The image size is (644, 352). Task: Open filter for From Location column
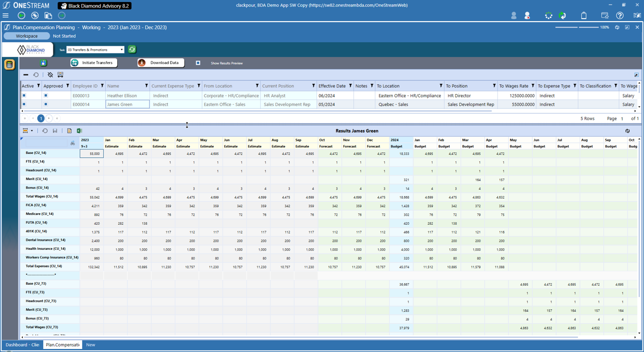coord(257,86)
